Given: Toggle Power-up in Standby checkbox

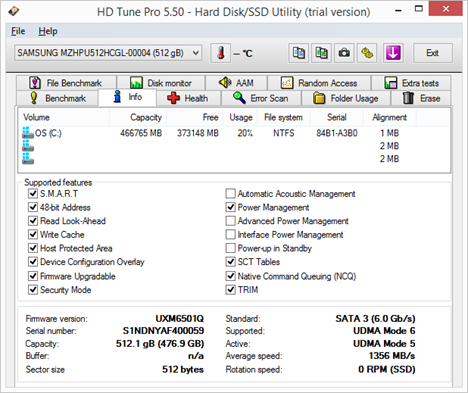Looking at the screenshot, I should 230,248.
